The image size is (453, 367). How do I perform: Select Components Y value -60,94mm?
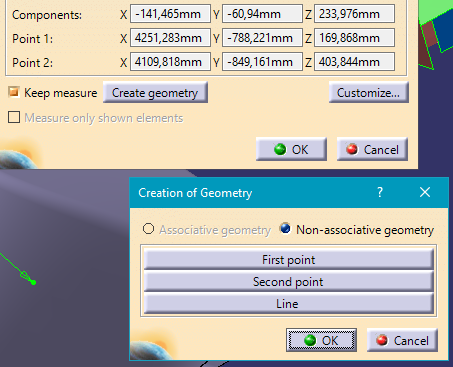click(x=262, y=14)
